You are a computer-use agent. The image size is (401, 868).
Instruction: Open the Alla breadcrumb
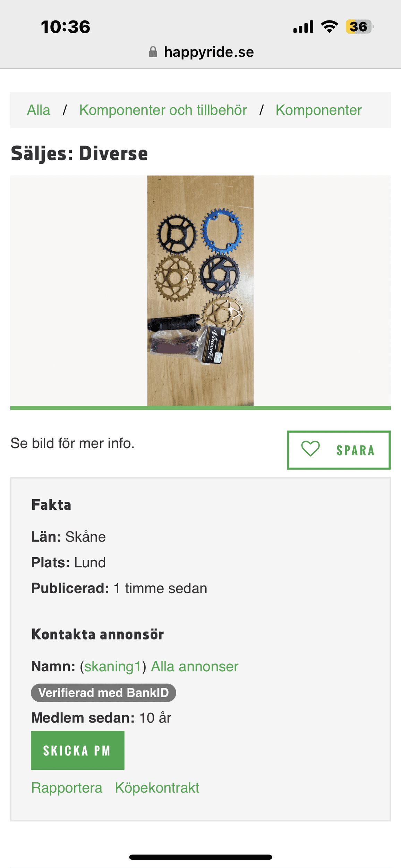coord(39,110)
